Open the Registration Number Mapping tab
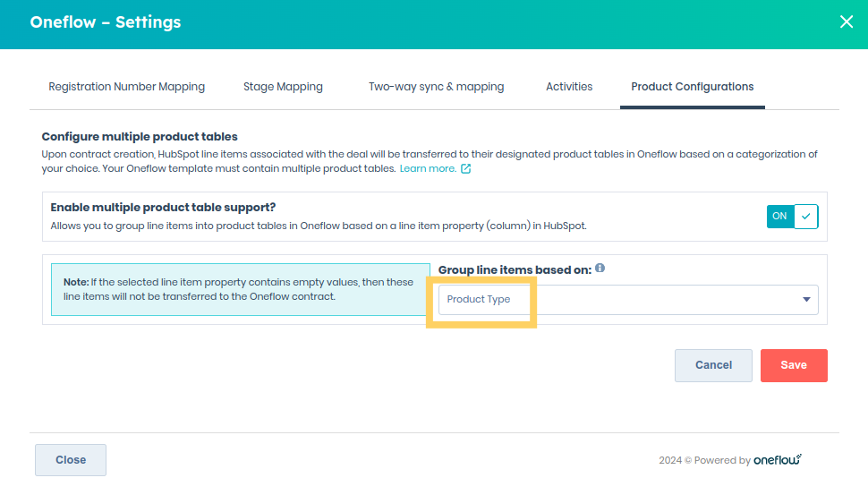This screenshot has width=868, height=495. [x=127, y=87]
